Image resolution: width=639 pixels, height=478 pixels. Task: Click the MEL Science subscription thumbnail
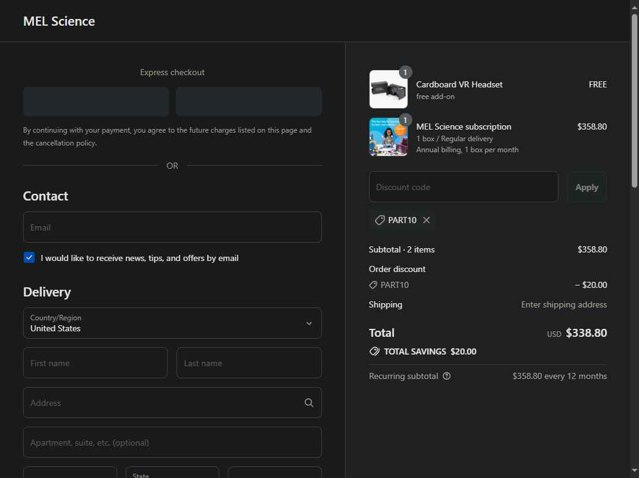point(388,137)
